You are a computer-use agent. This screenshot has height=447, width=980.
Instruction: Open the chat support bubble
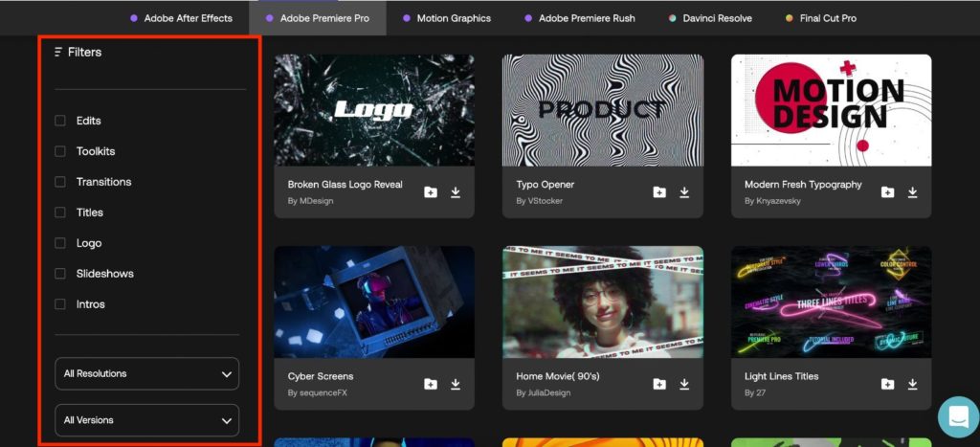tap(957, 415)
